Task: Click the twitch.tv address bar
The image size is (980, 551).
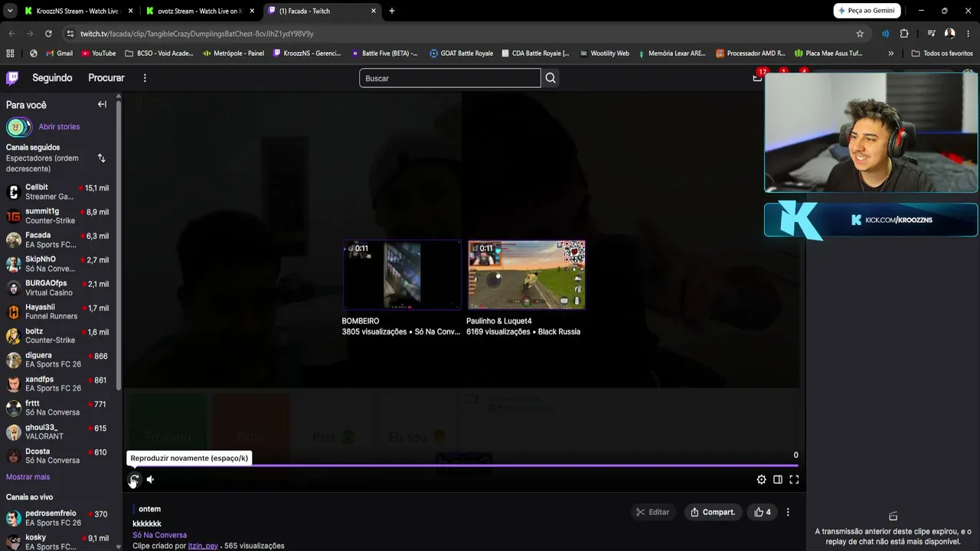Action: (459, 34)
